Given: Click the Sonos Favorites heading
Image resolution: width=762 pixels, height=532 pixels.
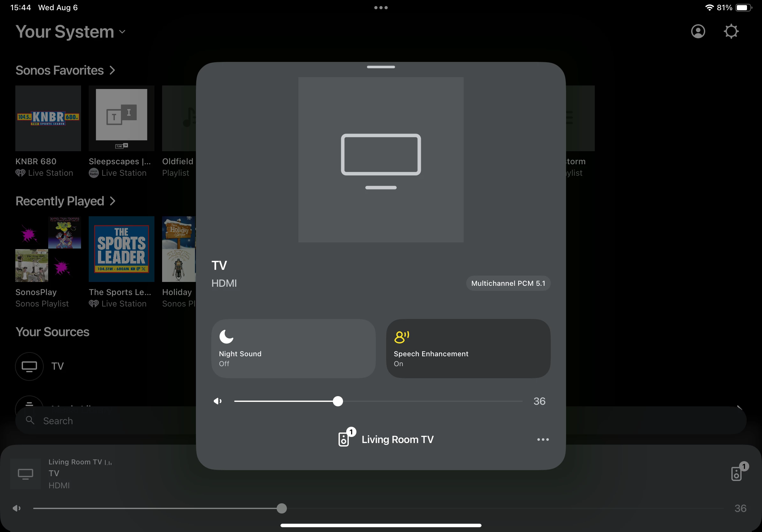Looking at the screenshot, I should coord(60,70).
